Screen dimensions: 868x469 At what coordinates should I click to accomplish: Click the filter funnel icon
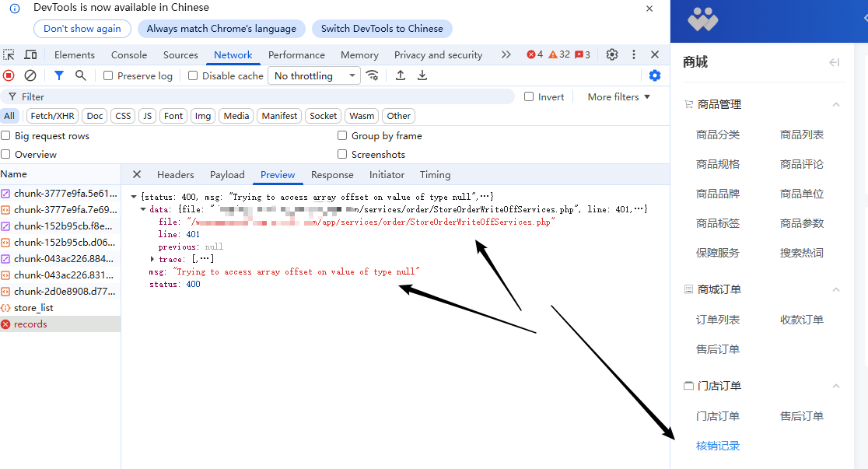pos(58,75)
